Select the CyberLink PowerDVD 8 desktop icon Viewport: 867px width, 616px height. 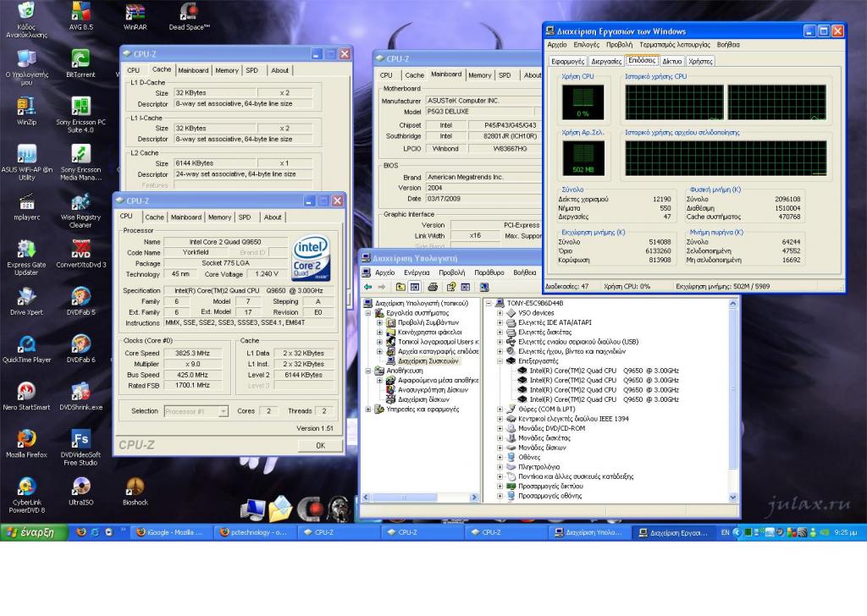tap(26, 495)
